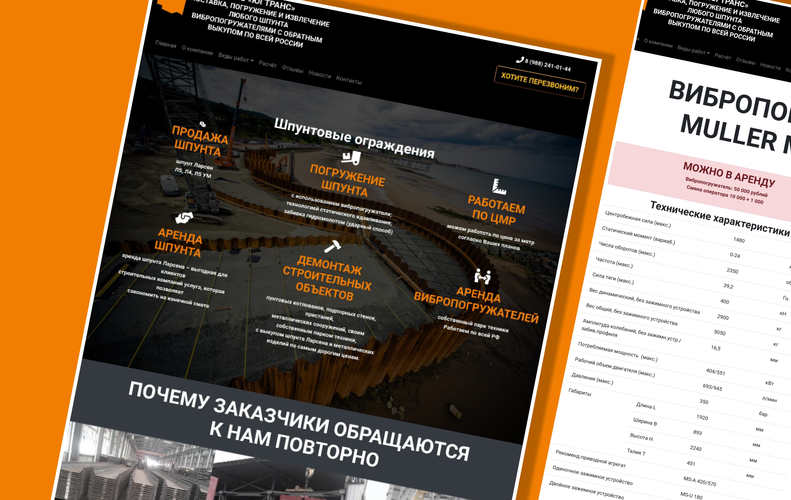
Task: Open the ПРОДАЖА ШПУНТА heading link
Action: [x=199, y=142]
